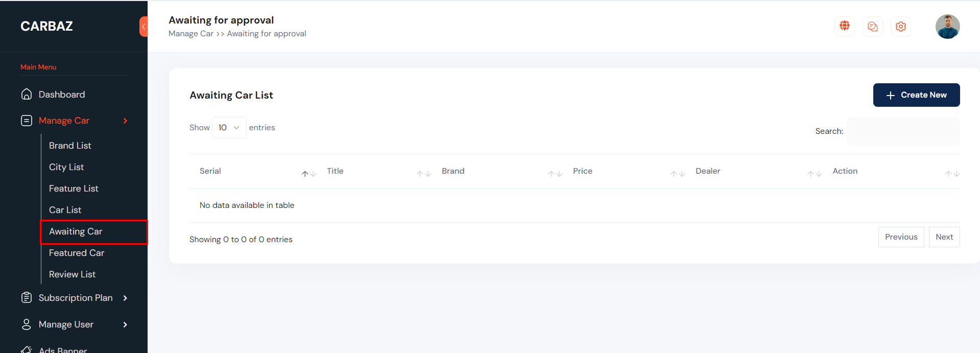The width and height of the screenshot is (980, 353).
Task: Select Brand List menu item
Action: click(70, 146)
